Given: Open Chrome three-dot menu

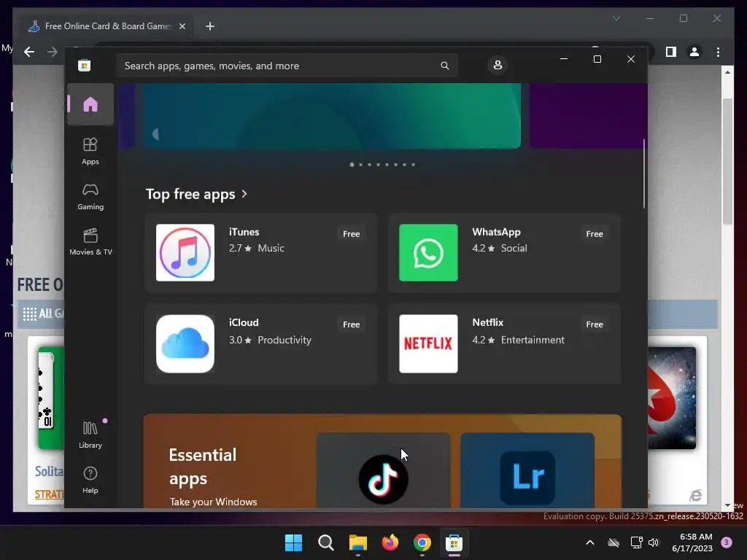Looking at the screenshot, I should [718, 52].
